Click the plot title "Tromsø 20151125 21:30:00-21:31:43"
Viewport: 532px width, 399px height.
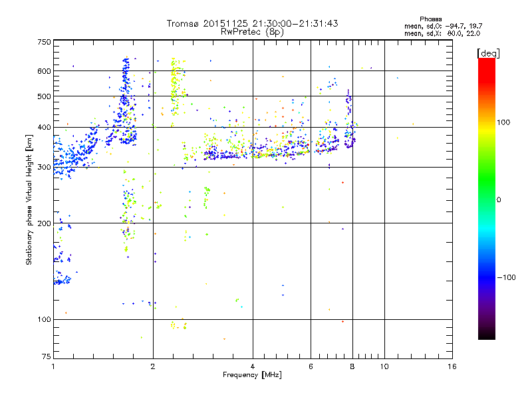click(252, 23)
